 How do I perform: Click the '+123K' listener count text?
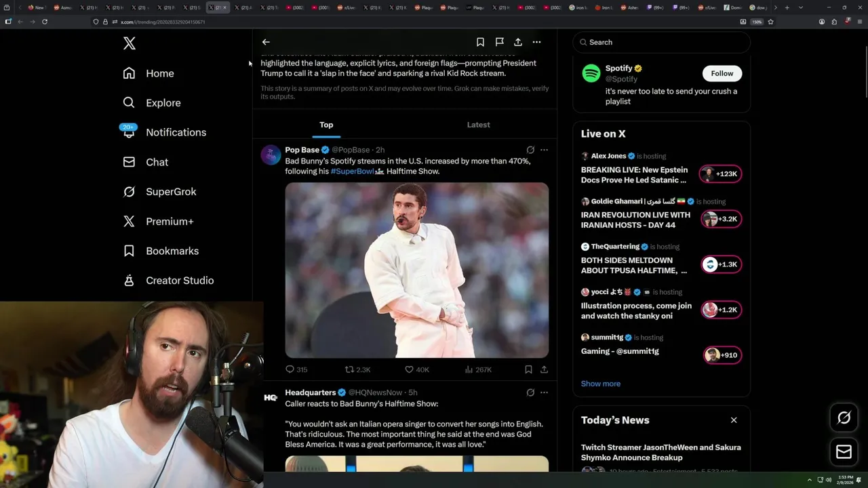tap(727, 174)
